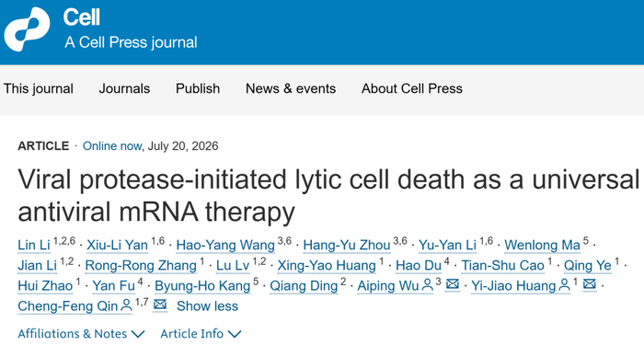Collapse author list with Show less
The image size is (644, 345).
(x=207, y=306)
